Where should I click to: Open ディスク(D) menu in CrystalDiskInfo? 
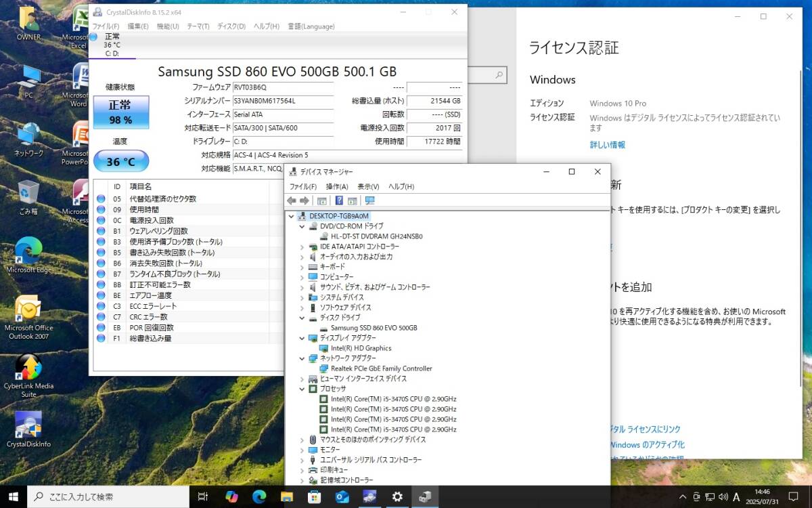coord(231,26)
